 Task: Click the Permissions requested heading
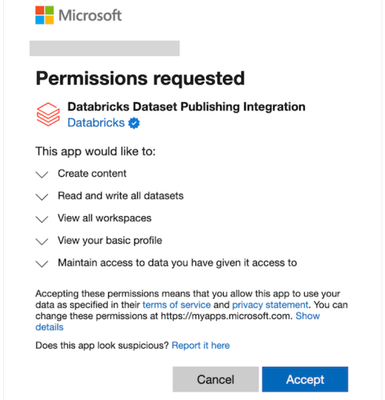tap(140, 79)
